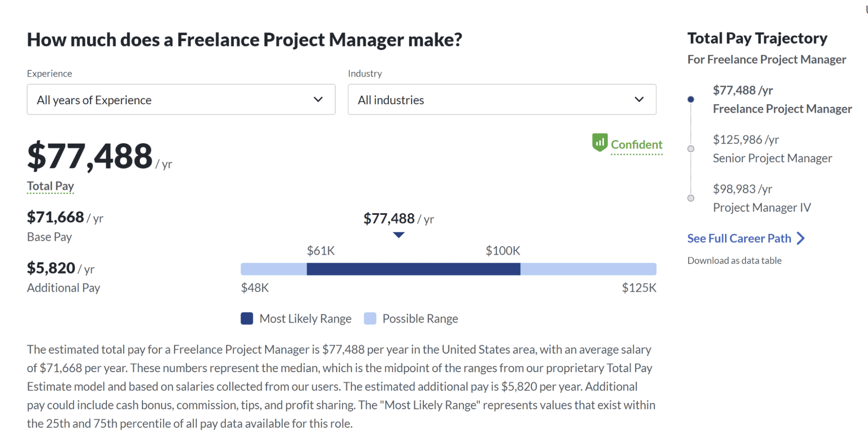Click the Total Pay dotted-underline label
Screen dimensions: 868x438
pyautogui.click(x=50, y=185)
